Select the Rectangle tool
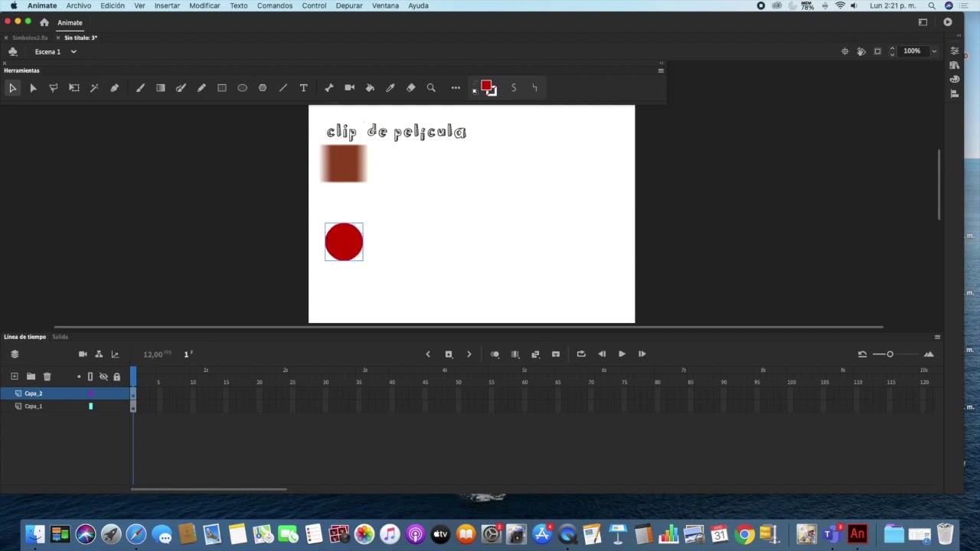 [x=222, y=88]
